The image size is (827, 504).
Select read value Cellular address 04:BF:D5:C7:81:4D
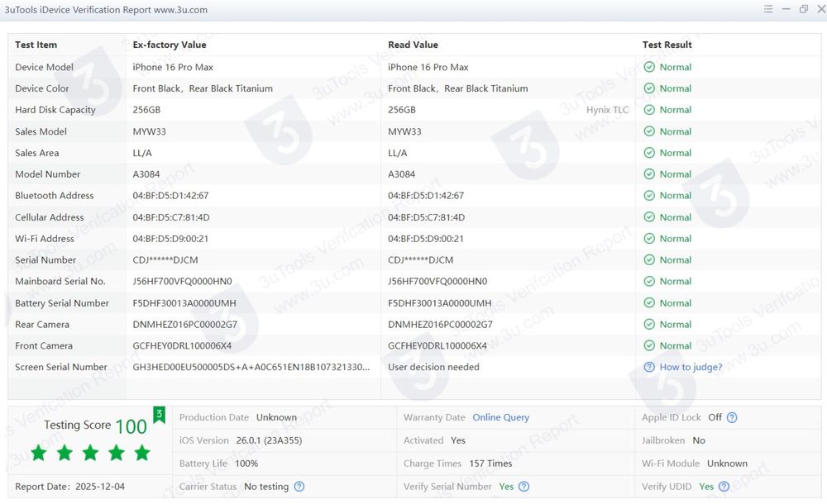426,217
